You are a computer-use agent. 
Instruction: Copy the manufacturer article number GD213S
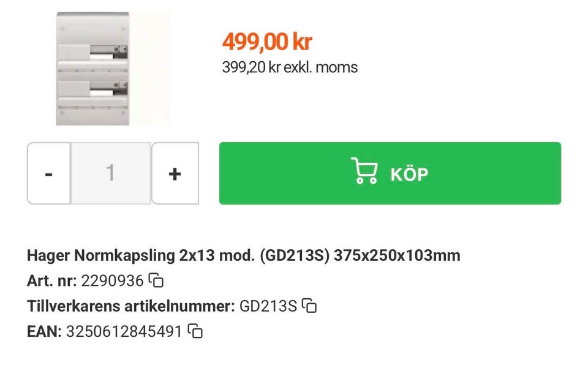[x=310, y=306]
